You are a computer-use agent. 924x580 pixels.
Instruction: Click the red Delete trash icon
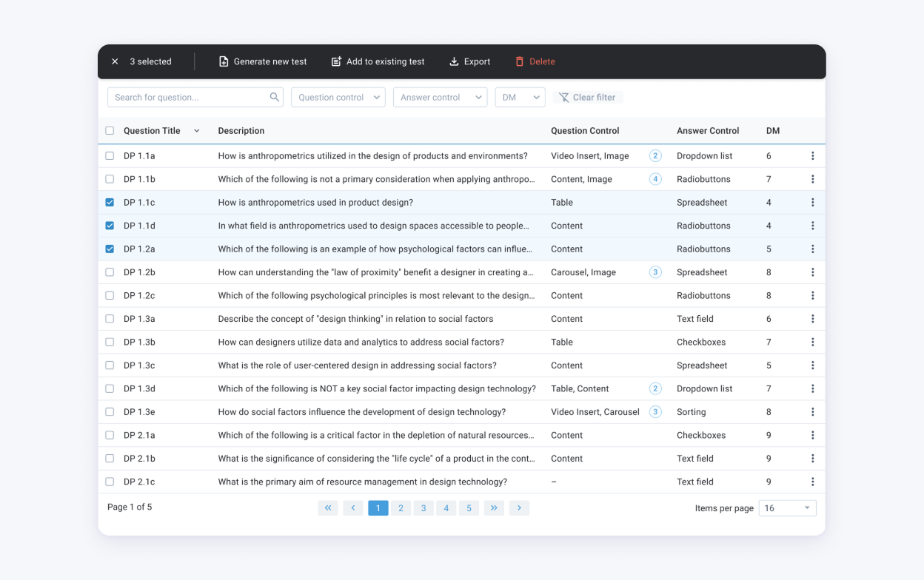coord(520,61)
